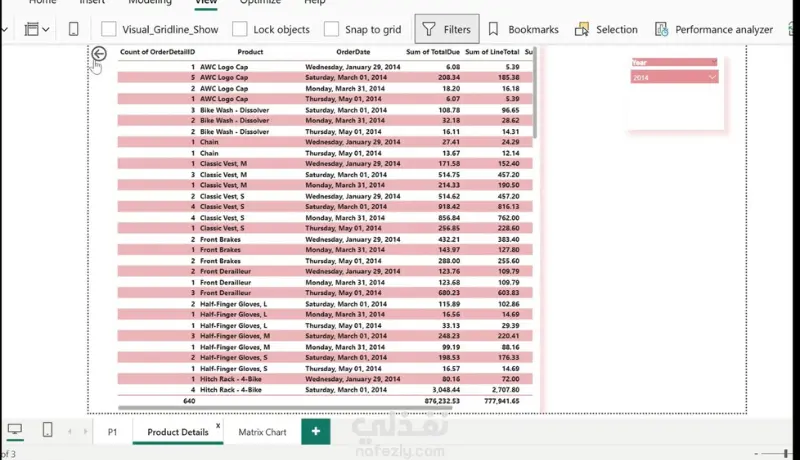Click the zoom slider handle in the status bar
This screenshot has height=460, width=800.
click(786, 453)
